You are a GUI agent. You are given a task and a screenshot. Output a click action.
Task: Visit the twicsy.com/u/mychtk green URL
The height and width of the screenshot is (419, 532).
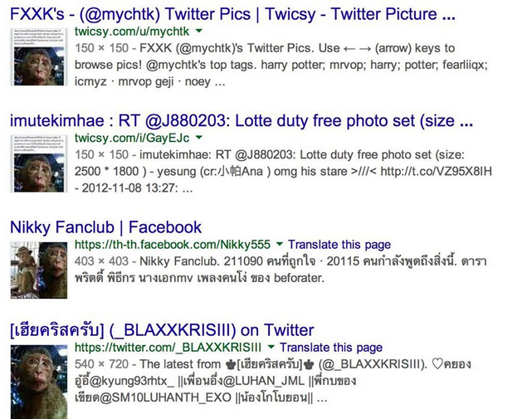coord(132,32)
